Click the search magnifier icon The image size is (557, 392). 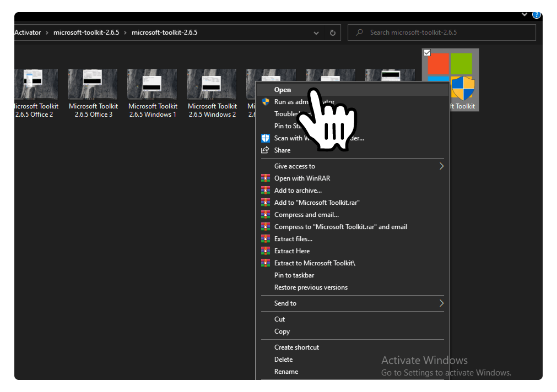coord(359,32)
